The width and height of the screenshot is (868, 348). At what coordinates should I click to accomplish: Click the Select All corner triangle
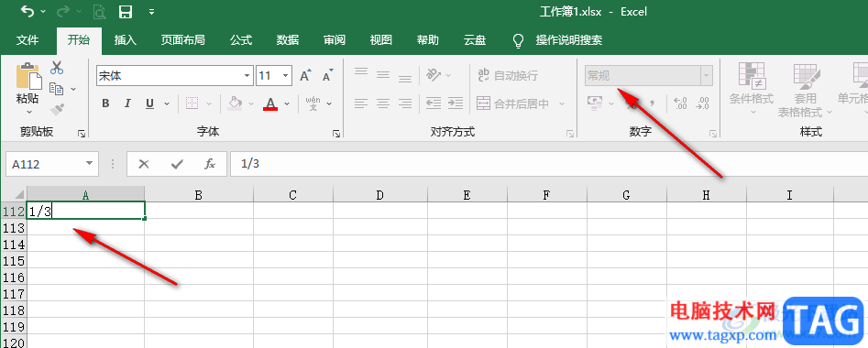point(19,195)
